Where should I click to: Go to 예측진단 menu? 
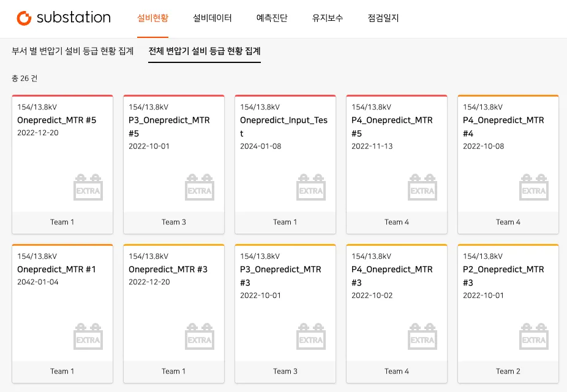272,18
